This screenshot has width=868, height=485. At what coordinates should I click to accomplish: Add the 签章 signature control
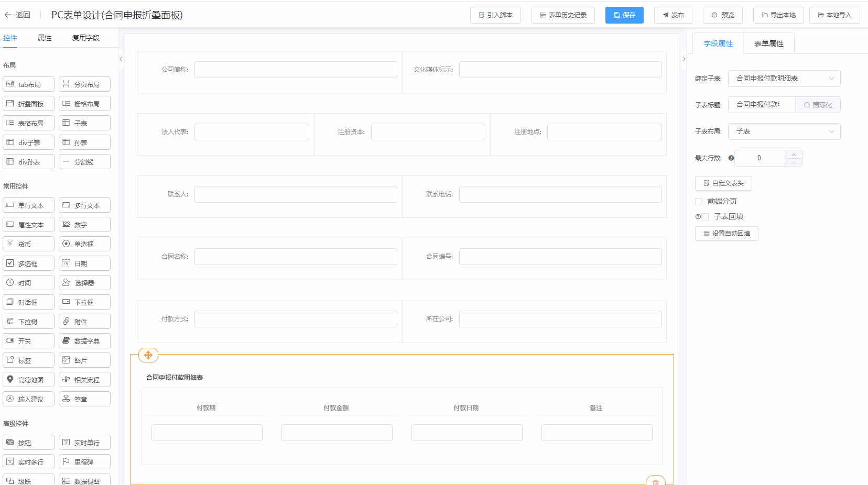coord(84,399)
